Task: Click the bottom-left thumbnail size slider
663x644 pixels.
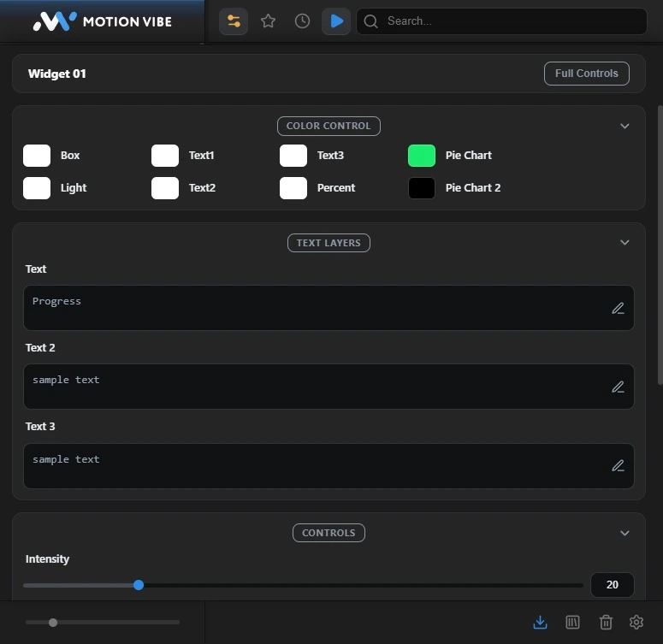Action: (103, 623)
